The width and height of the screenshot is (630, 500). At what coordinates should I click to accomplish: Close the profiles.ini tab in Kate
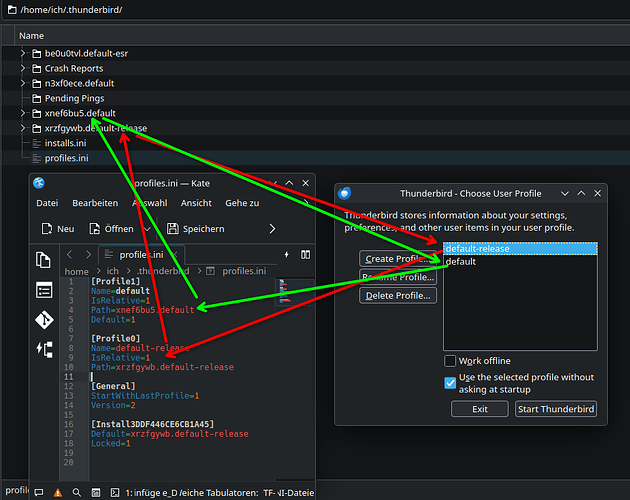pyautogui.click(x=175, y=254)
